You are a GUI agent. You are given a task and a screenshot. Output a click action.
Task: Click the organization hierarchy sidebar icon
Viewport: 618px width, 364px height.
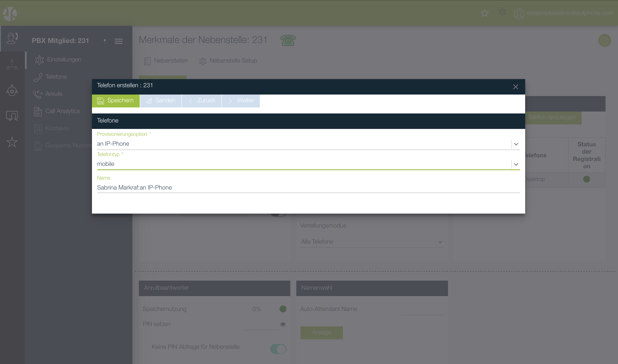point(12,65)
